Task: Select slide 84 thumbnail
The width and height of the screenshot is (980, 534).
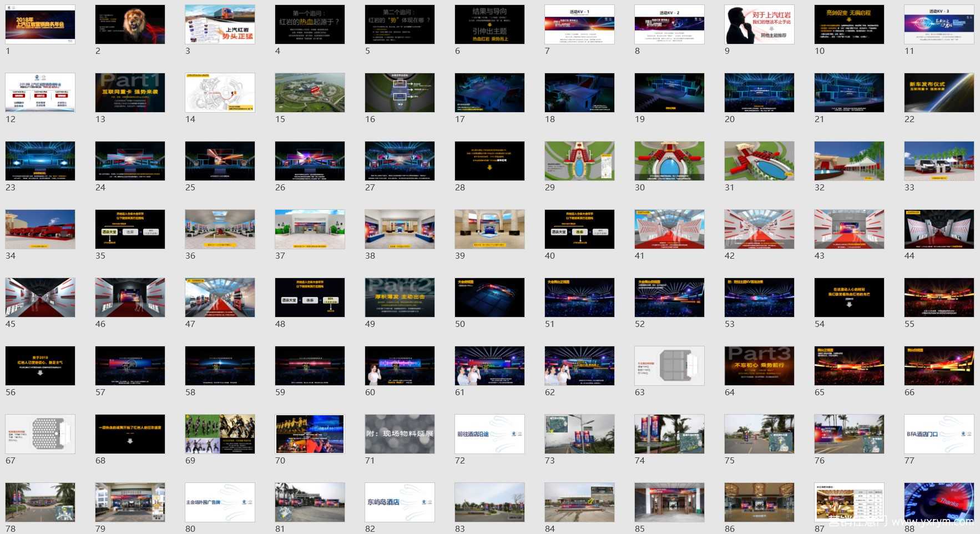Action: 579,502
